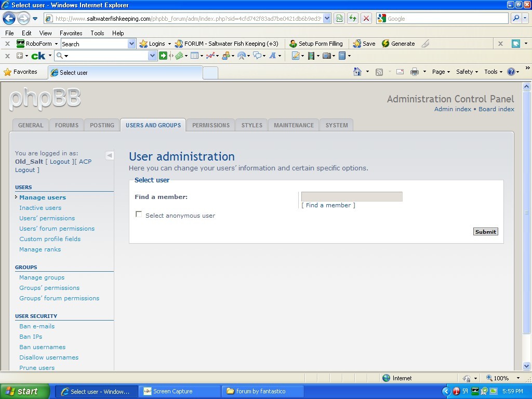Click the RoboForm Save icon
Viewport: 532px width, 399px height.
pyautogui.click(x=363, y=44)
